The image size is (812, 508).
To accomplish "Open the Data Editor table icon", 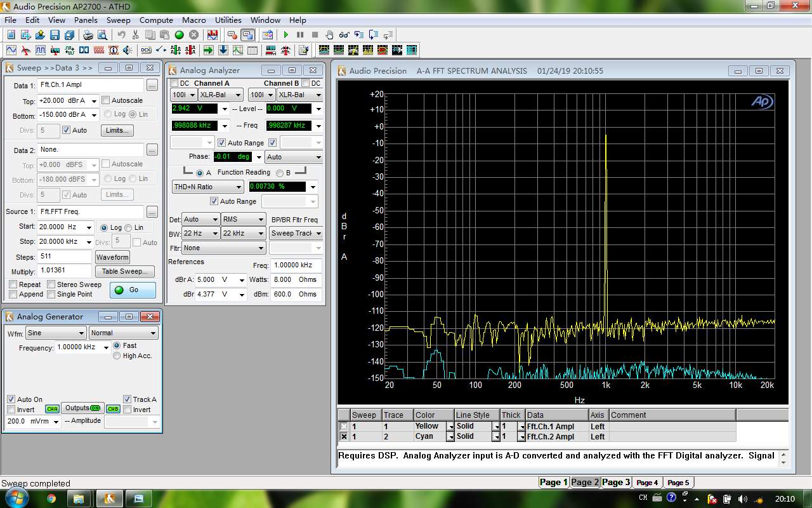I will [252, 50].
